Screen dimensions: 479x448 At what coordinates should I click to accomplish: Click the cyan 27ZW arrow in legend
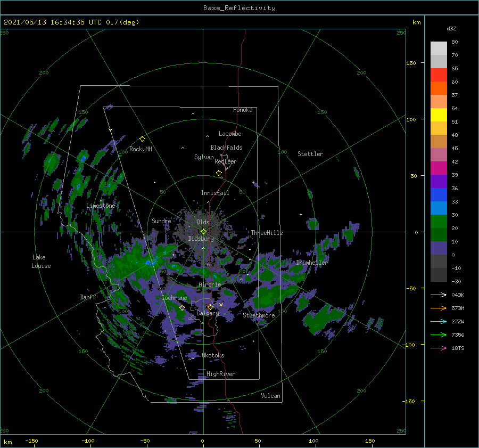(x=439, y=321)
